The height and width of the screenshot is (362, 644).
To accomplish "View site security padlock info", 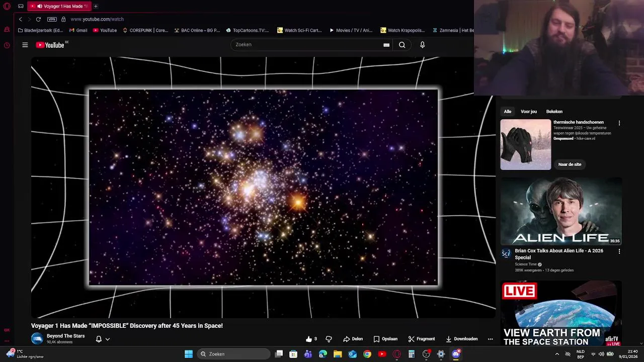I will [63, 19].
